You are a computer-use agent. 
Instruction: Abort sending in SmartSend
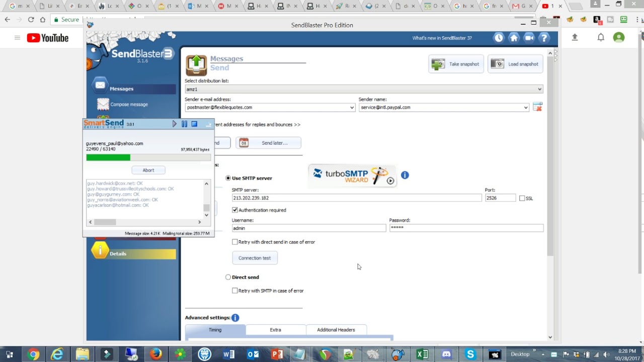148,170
